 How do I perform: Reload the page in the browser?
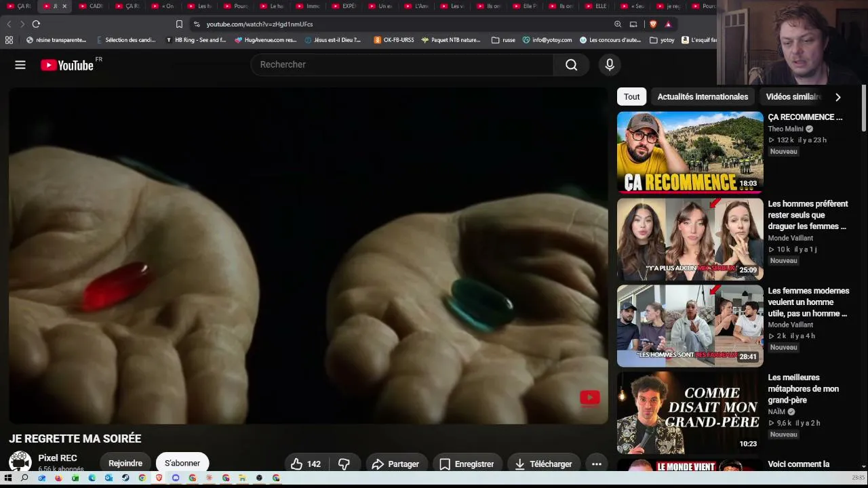click(x=36, y=24)
